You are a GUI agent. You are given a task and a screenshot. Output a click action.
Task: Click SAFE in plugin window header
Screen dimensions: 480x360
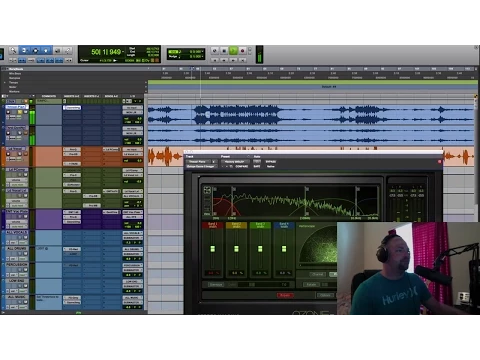257,166
